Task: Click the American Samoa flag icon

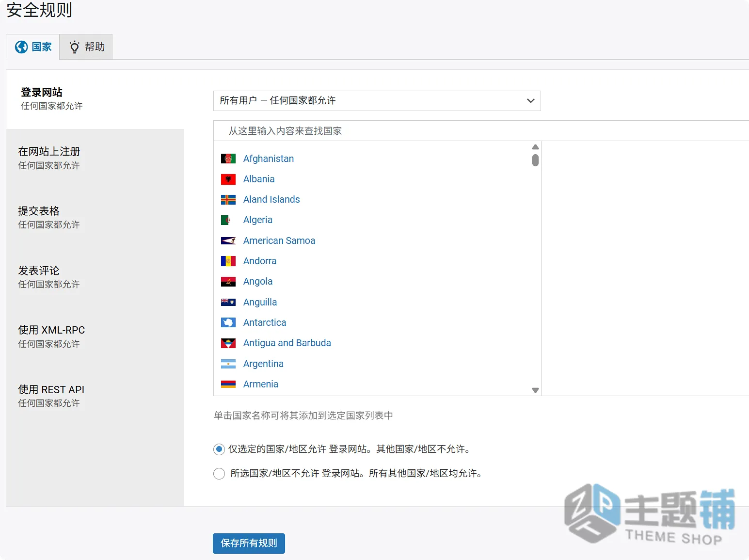Action: click(228, 240)
